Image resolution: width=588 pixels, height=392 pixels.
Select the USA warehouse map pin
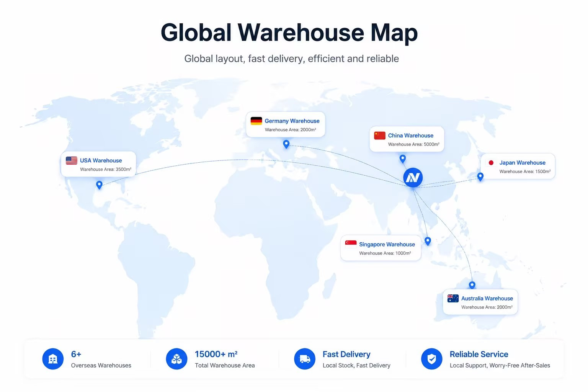99,185
